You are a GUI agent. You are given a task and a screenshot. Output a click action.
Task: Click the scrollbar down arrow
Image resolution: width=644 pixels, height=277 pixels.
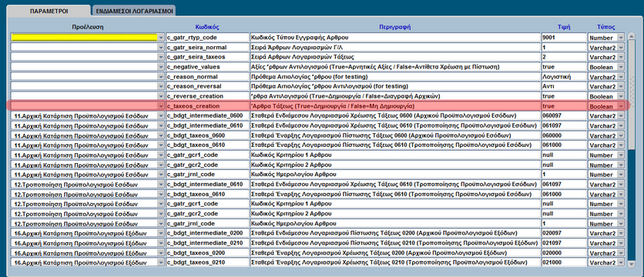click(632, 265)
